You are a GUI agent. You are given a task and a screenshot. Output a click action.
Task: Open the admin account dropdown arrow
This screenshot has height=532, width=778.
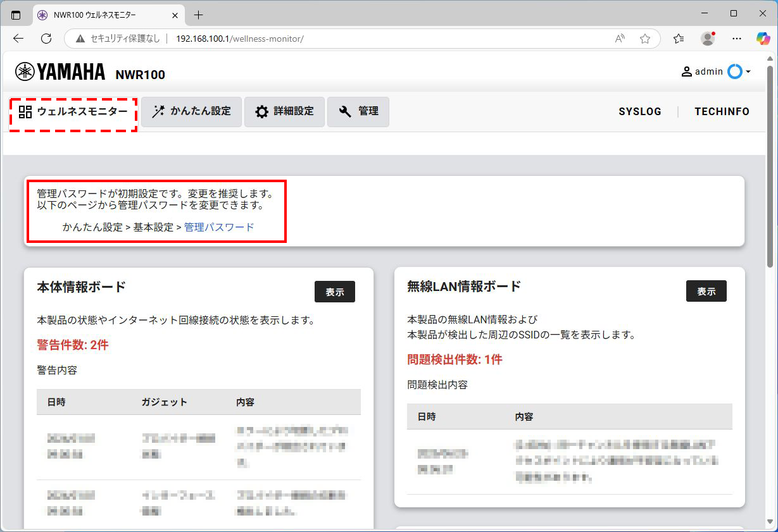coord(750,71)
